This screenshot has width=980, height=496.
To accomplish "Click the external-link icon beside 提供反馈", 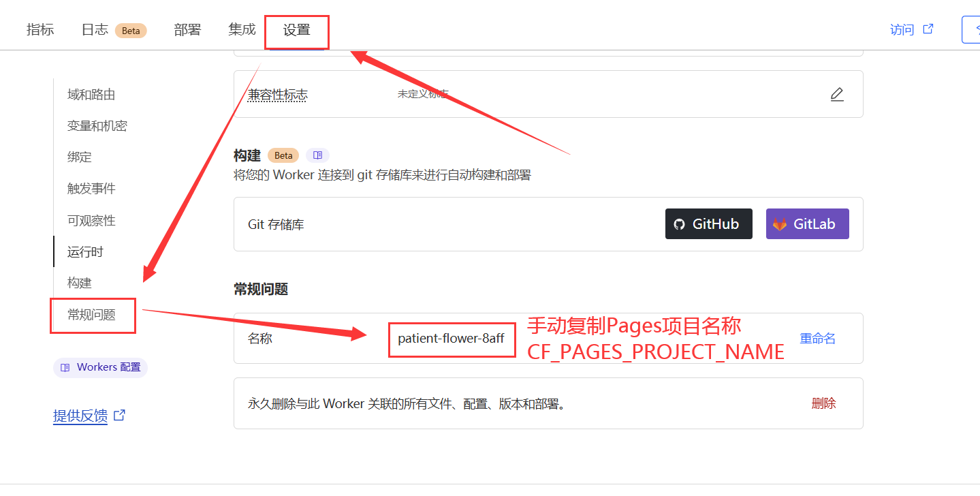I will pyautogui.click(x=119, y=416).
